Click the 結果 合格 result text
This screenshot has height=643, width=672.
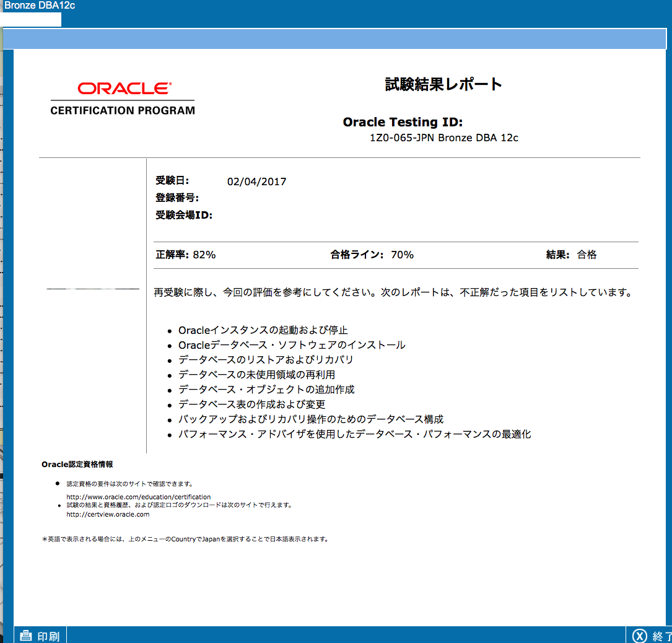pyautogui.click(x=571, y=255)
